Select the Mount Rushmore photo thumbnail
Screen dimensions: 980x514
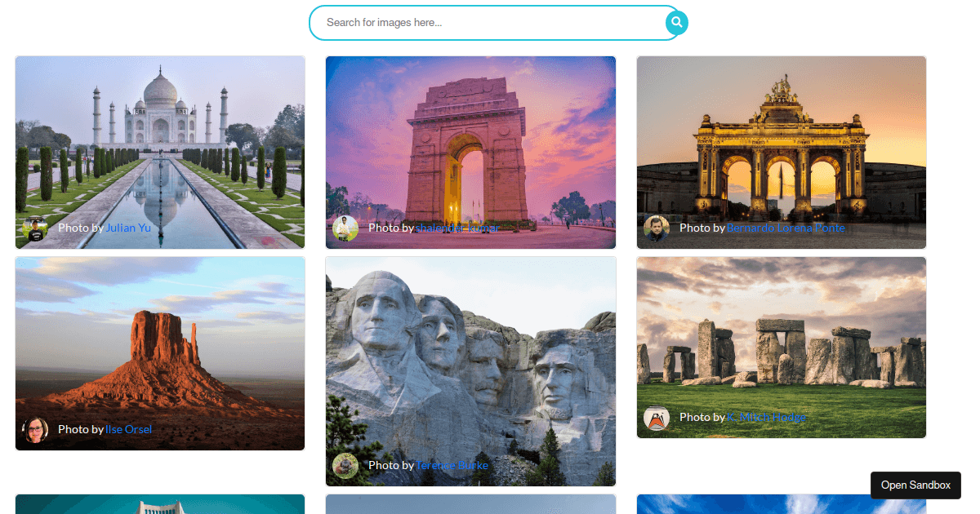[x=470, y=371]
